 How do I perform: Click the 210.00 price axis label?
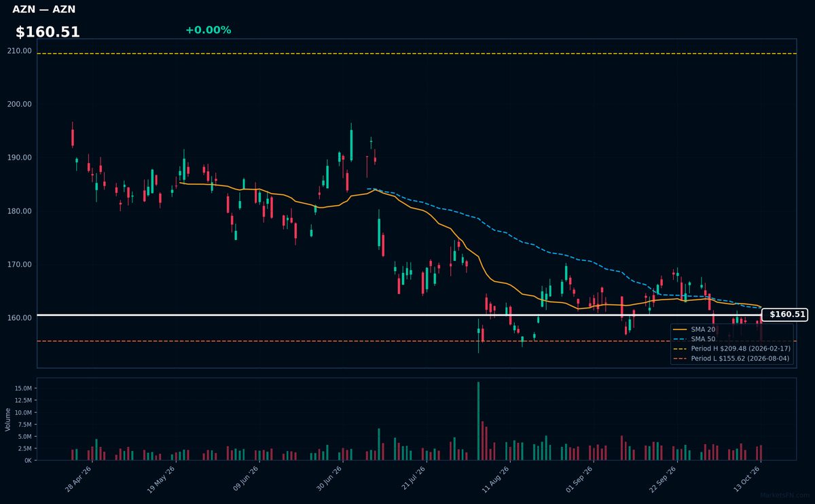20,51
